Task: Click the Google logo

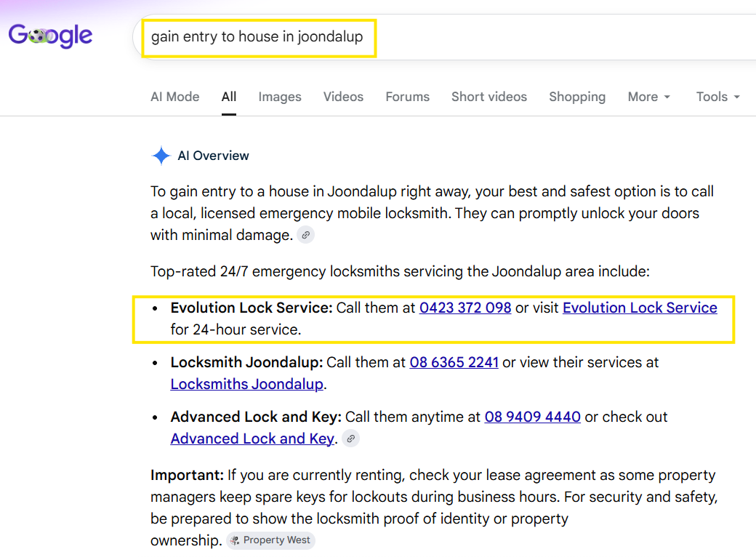Action: coord(50,36)
